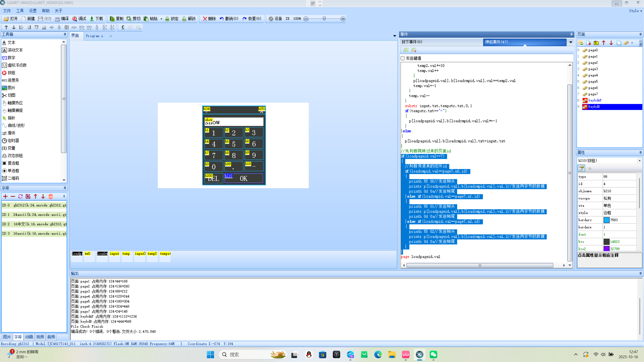Open the b210(按钮) component dropdown

639,161
